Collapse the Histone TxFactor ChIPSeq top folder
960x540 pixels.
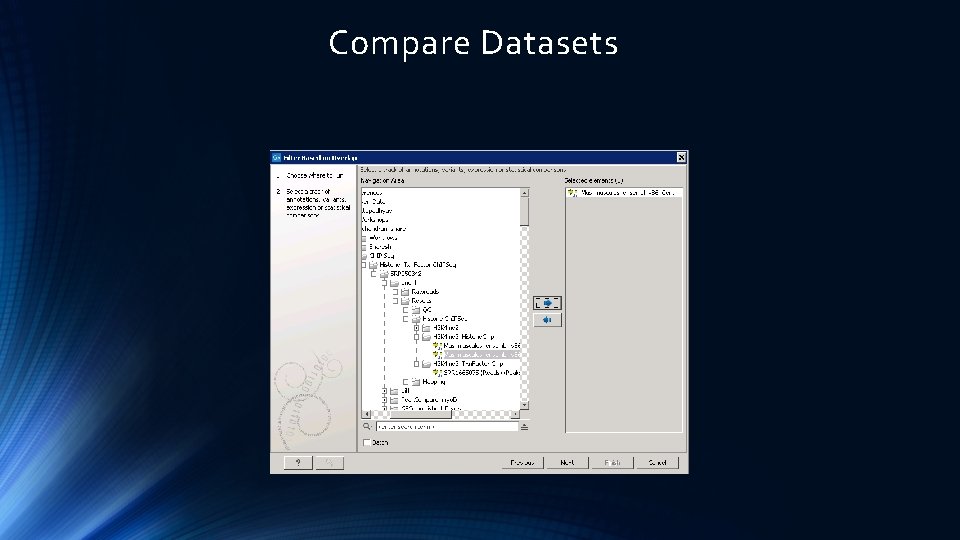pyautogui.click(x=364, y=265)
